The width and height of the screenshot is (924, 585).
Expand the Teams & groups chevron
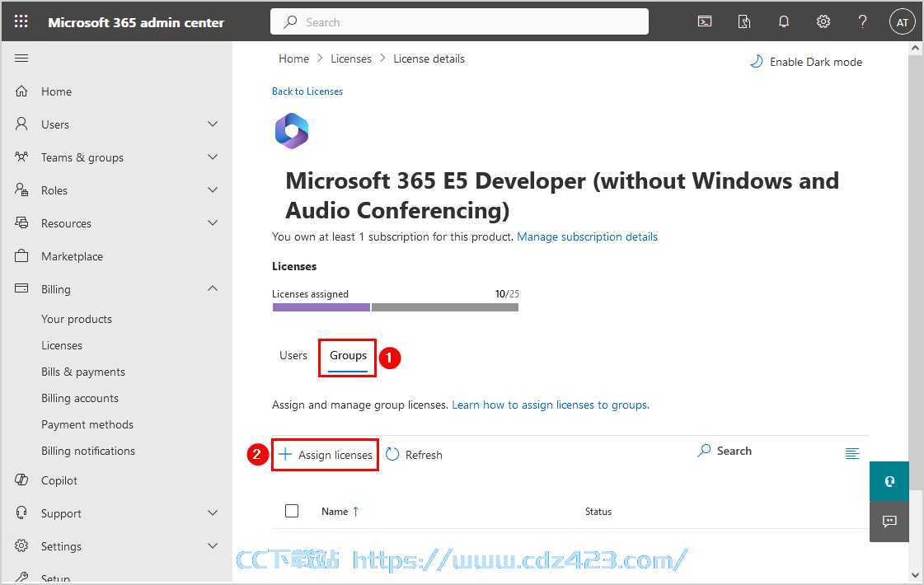pos(213,157)
